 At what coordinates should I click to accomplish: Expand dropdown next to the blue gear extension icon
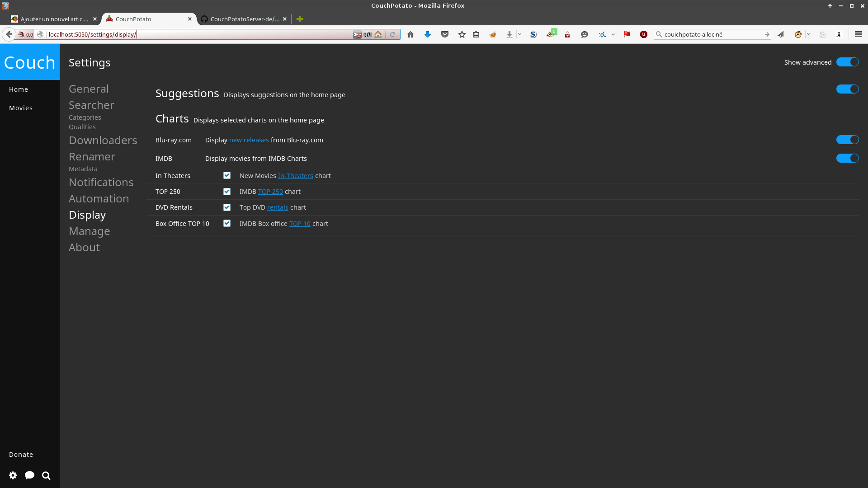click(613, 34)
